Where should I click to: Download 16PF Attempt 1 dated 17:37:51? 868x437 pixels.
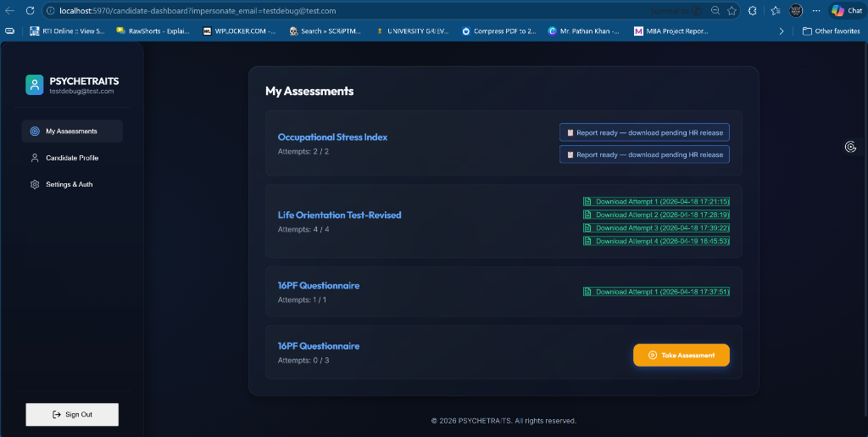pos(656,291)
